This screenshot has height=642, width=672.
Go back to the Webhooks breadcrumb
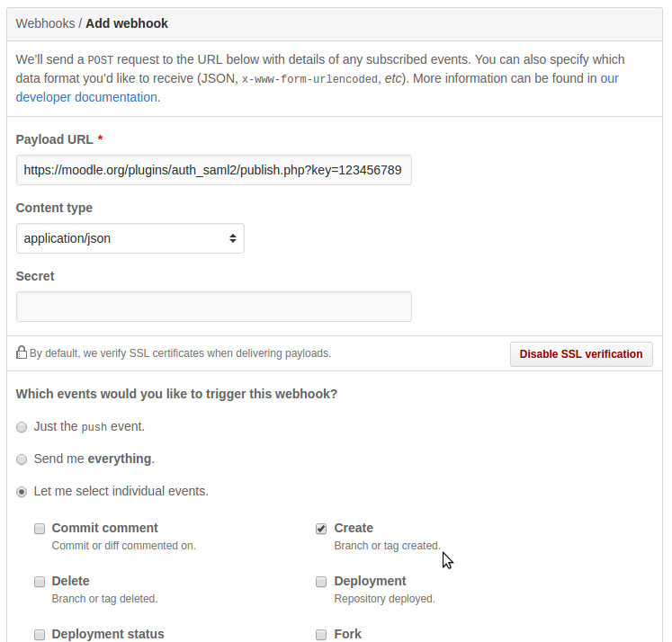coord(45,23)
